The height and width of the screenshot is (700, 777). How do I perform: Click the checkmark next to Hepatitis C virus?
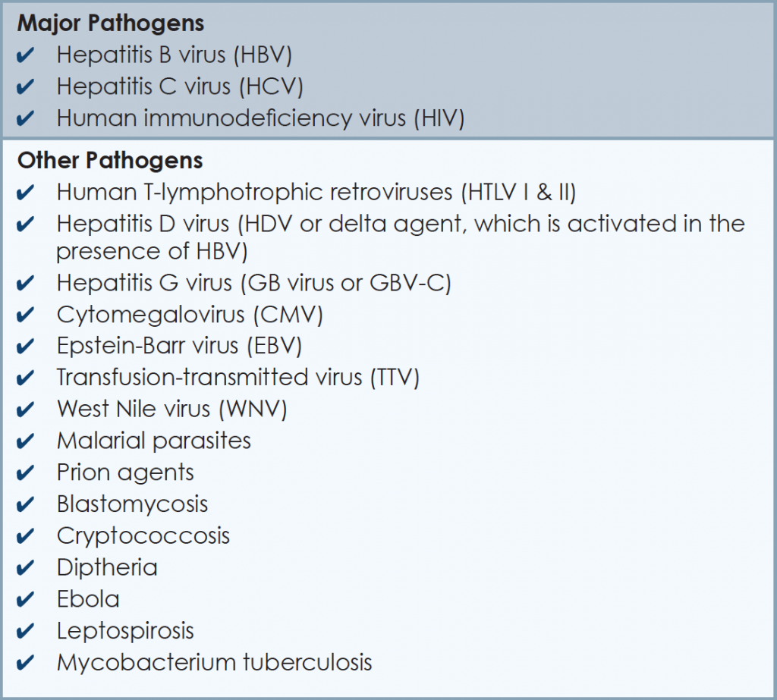click(25, 88)
